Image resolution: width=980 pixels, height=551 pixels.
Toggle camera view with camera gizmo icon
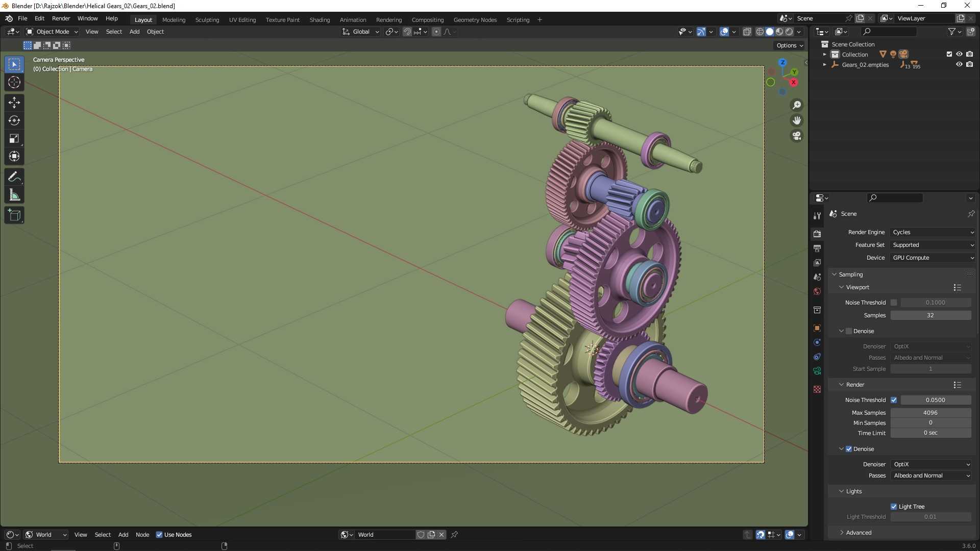[797, 136]
